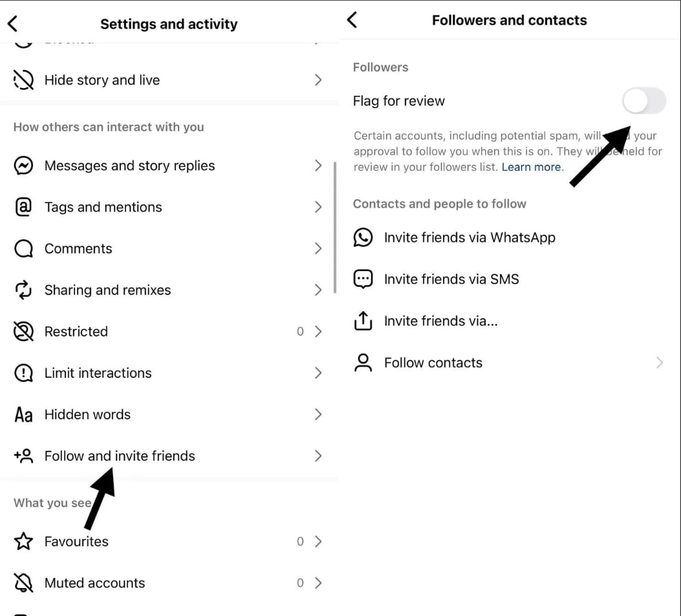Click the Favourites star icon
The height and width of the screenshot is (616, 681).
point(23,542)
